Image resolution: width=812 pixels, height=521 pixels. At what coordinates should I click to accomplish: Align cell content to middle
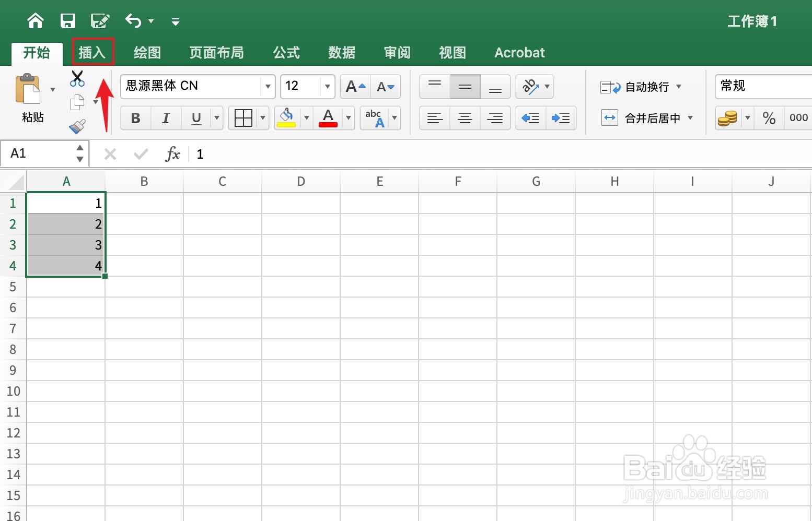(465, 87)
